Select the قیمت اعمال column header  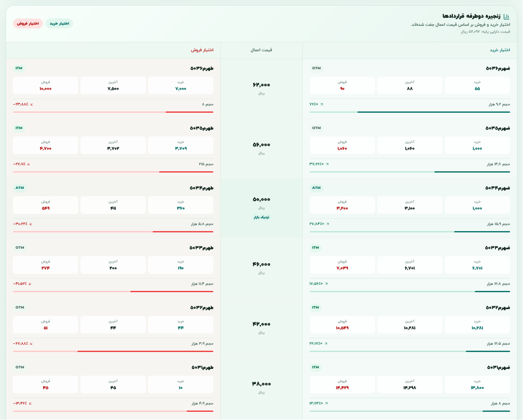(x=261, y=50)
